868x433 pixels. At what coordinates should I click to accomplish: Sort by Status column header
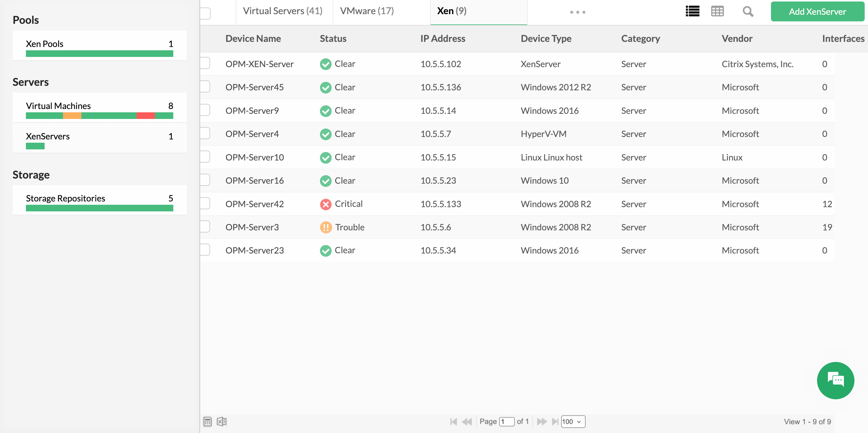pos(333,39)
